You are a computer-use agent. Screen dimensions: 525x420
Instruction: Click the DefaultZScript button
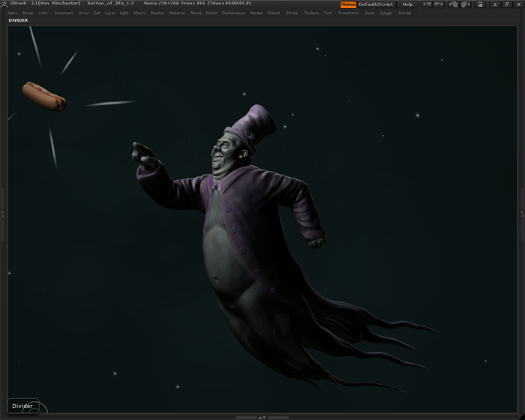coord(376,4)
